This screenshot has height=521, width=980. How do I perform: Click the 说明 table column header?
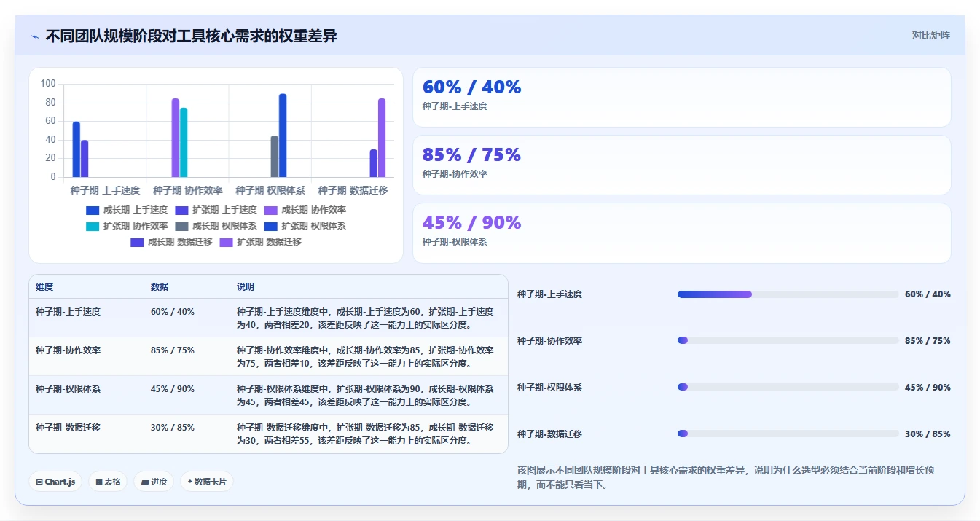click(x=246, y=287)
